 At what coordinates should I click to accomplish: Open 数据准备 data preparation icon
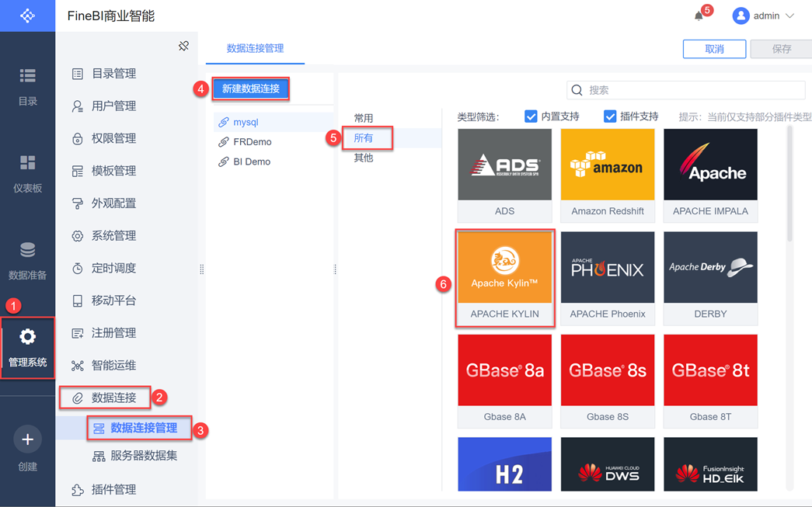pos(27,261)
